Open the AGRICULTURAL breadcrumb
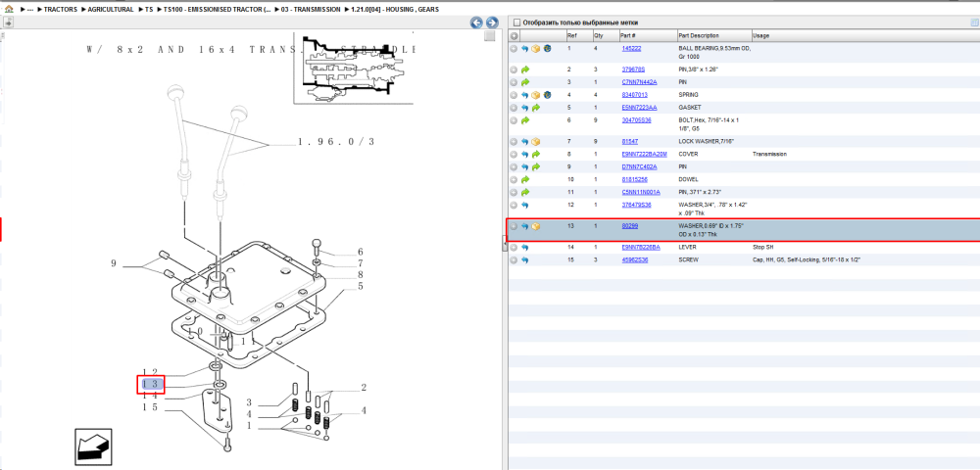 coord(111,10)
